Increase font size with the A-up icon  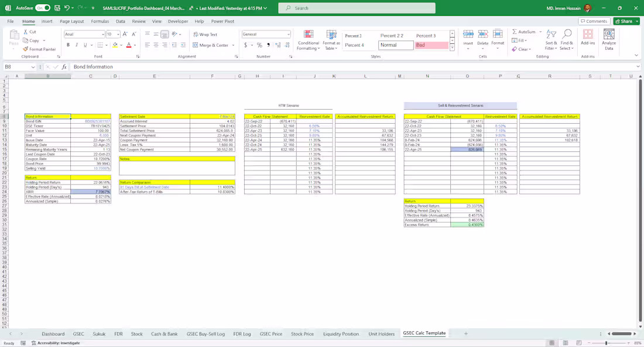coord(125,34)
